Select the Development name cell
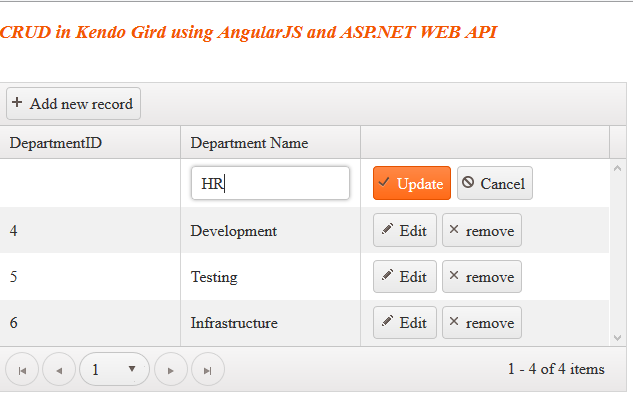This screenshot has height=406, width=633. [x=234, y=231]
